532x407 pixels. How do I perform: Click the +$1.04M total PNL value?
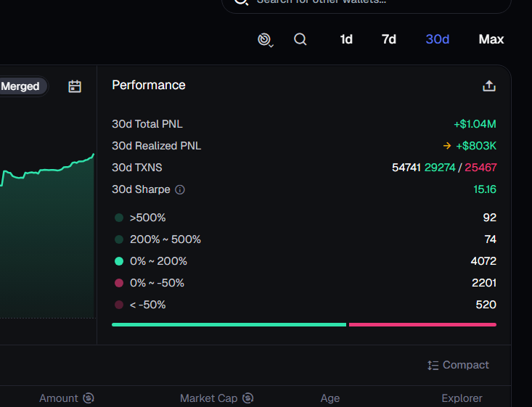coord(475,124)
